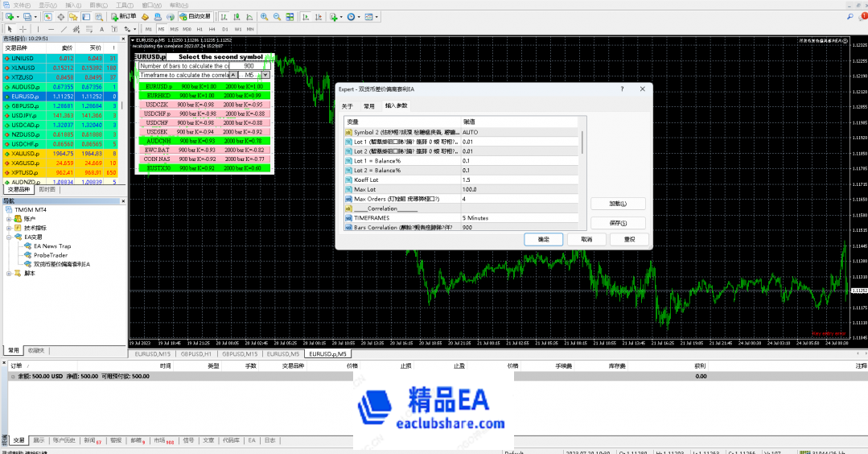Click the zoom out magnifier icon
The image size is (868, 454).
click(278, 16)
